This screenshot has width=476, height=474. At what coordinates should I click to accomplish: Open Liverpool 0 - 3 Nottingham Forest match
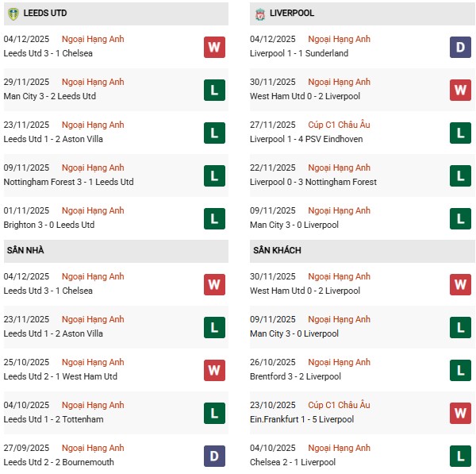313,183
